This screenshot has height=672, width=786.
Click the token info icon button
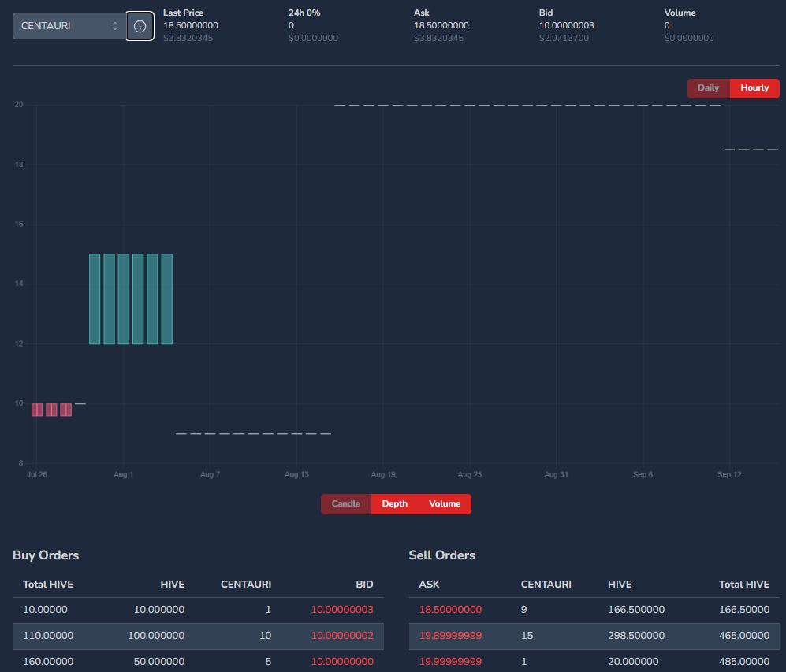[x=140, y=26]
